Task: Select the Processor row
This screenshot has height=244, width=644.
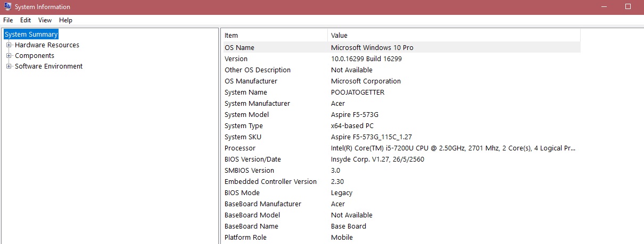Action: tap(240, 148)
